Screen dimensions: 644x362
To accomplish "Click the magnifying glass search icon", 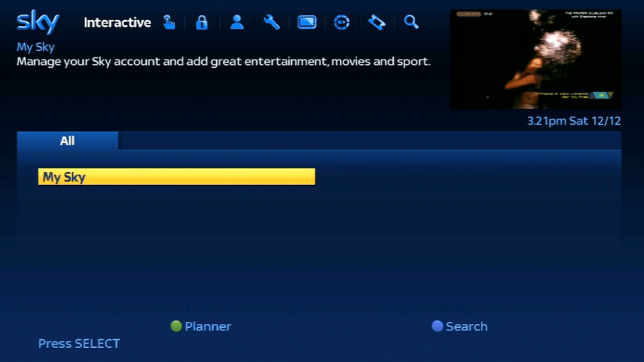I will (x=411, y=23).
